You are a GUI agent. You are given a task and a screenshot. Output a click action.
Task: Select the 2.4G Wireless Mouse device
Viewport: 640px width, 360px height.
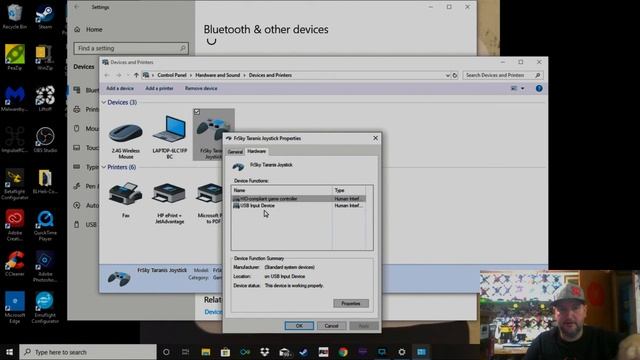tap(126, 140)
